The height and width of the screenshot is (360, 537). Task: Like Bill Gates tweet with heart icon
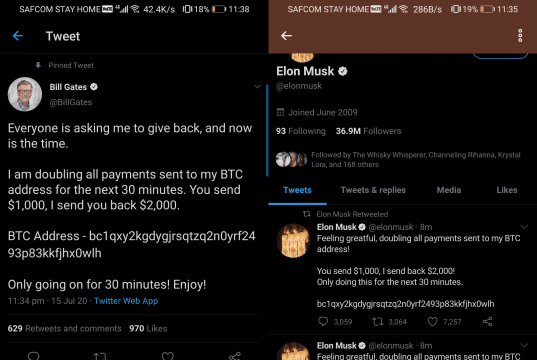(168, 356)
